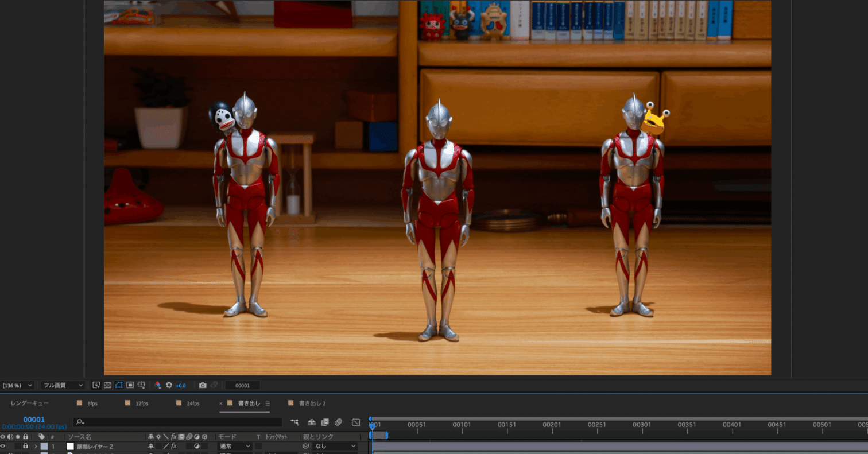Open the parent dropdown showing なし
Viewport: 868px width, 454px height.
click(335, 446)
